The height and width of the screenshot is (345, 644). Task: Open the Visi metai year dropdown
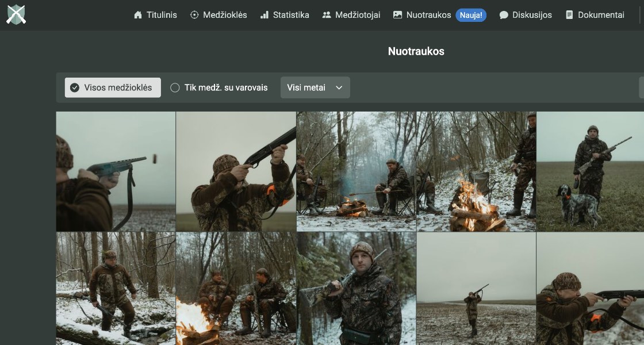[315, 87]
